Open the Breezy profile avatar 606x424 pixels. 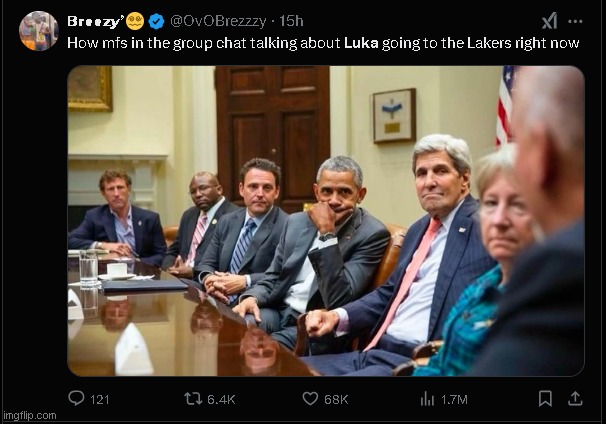38,30
